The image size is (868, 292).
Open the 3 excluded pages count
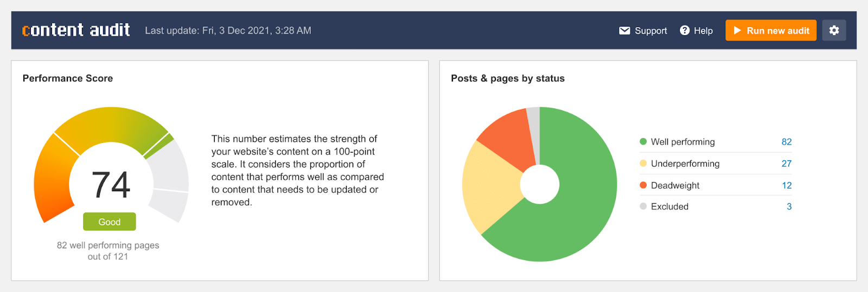point(789,206)
